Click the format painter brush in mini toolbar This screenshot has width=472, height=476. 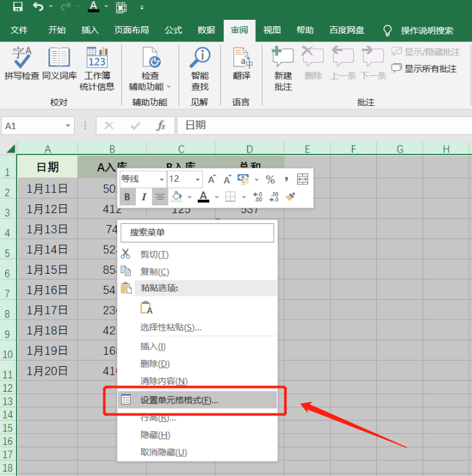(290, 197)
